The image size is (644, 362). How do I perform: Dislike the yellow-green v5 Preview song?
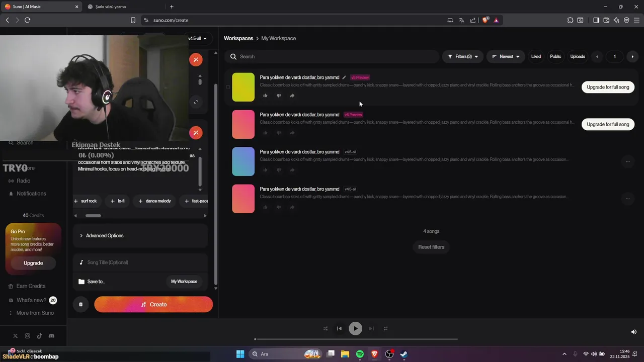click(279, 96)
